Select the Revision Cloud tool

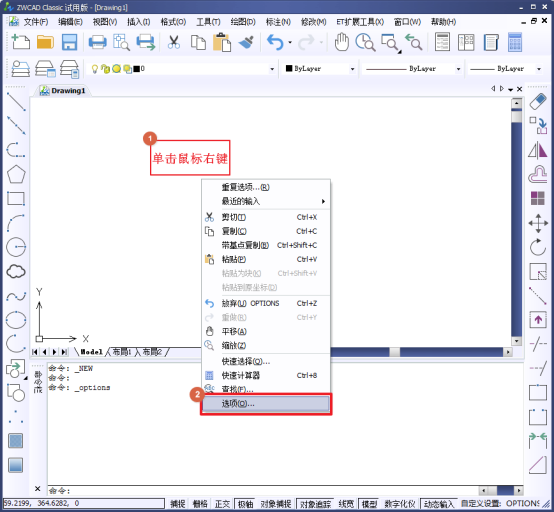tap(16, 271)
